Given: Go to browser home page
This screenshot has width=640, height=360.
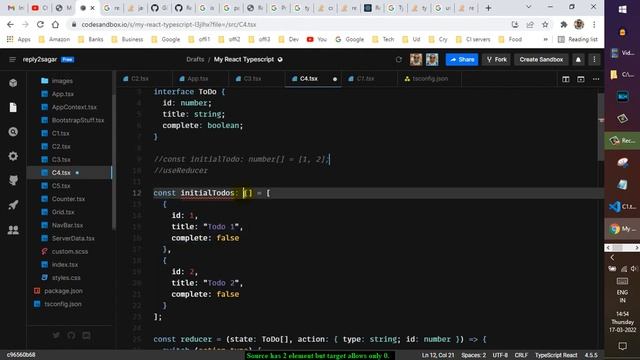Looking at the screenshot, I should [56, 24].
